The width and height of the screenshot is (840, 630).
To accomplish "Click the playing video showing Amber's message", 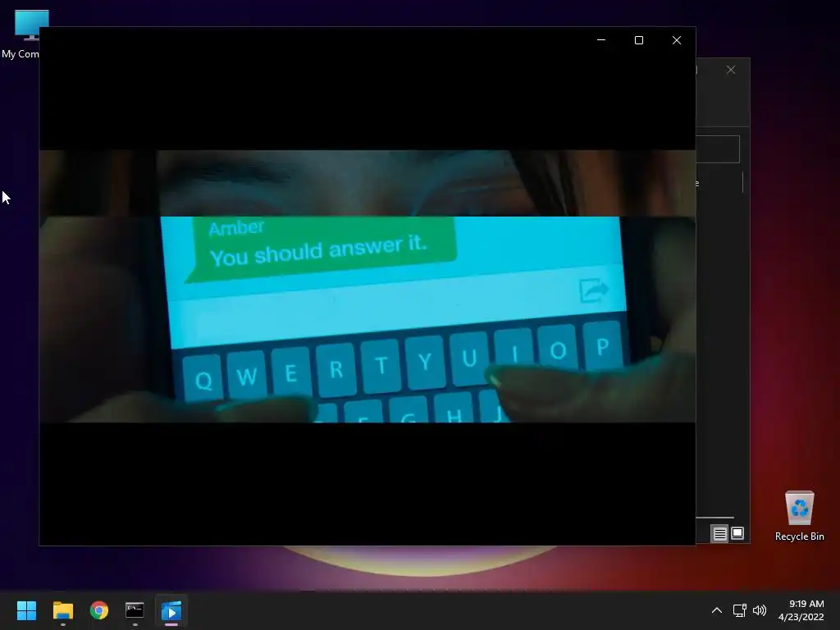I will (x=367, y=286).
